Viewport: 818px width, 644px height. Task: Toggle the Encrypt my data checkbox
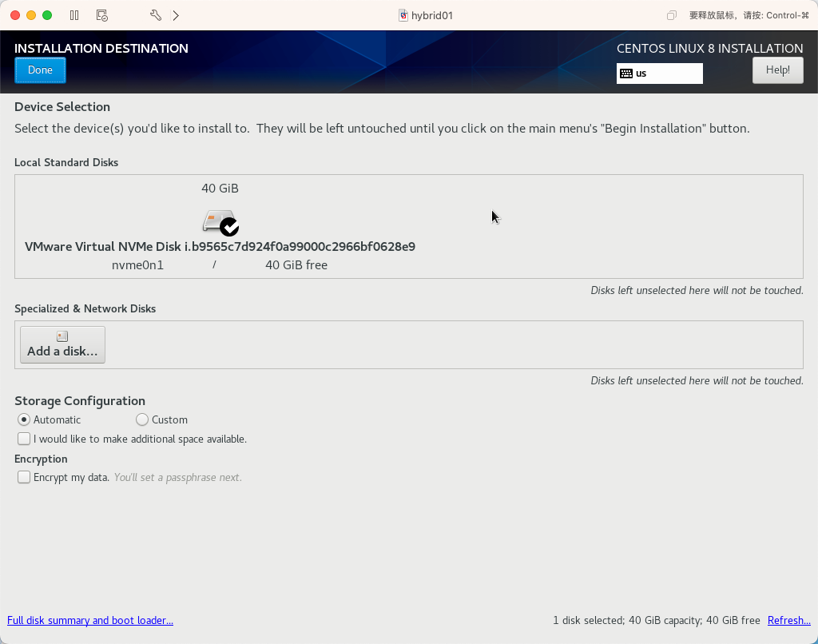click(23, 477)
